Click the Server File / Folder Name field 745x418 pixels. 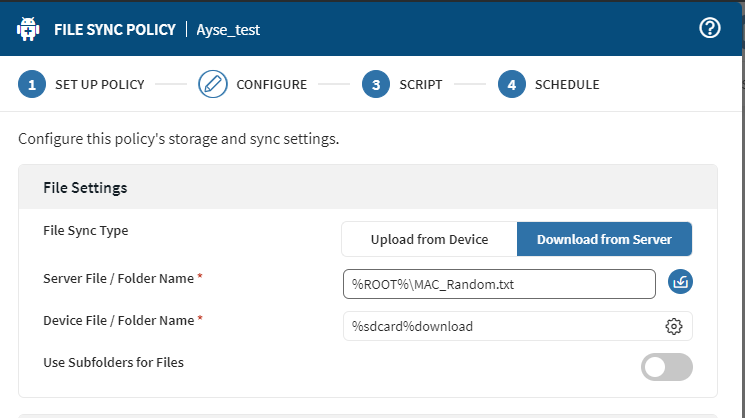499,284
